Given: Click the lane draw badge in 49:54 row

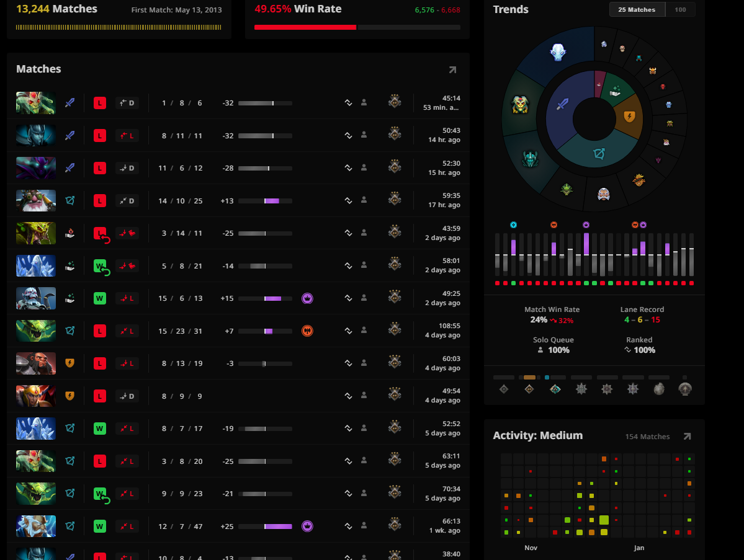Looking at the screenshot, I should pyautogui.click(x=127, y=396).
